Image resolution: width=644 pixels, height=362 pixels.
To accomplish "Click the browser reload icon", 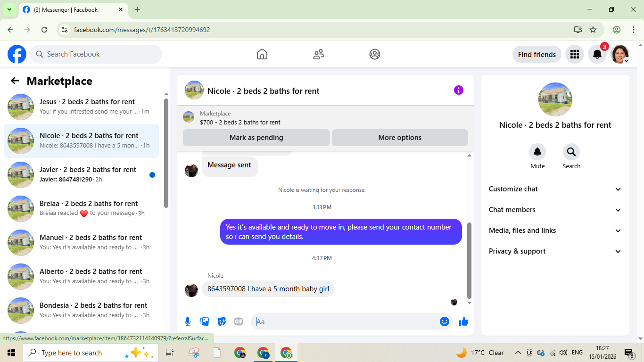I will 44,30.
